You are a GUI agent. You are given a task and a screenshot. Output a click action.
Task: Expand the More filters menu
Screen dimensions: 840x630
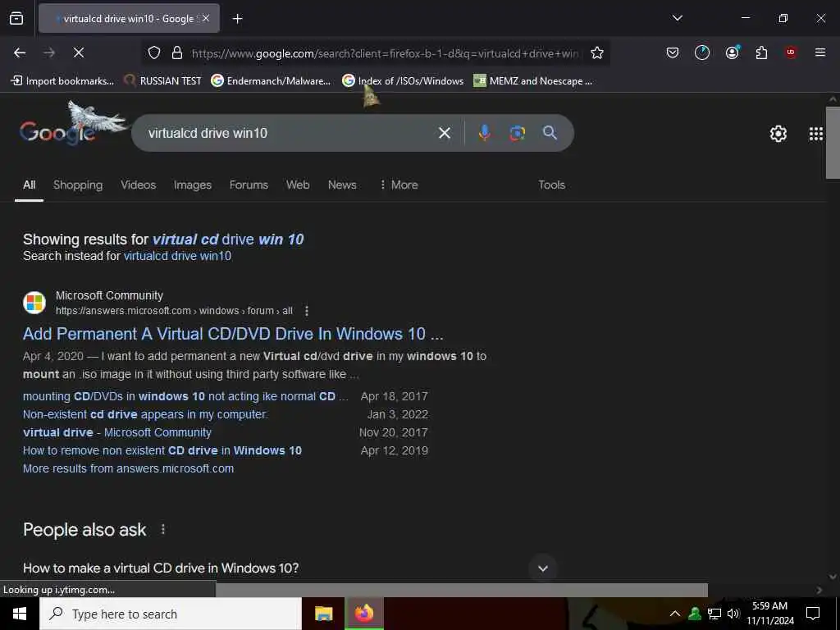click(x=399, y=185)
